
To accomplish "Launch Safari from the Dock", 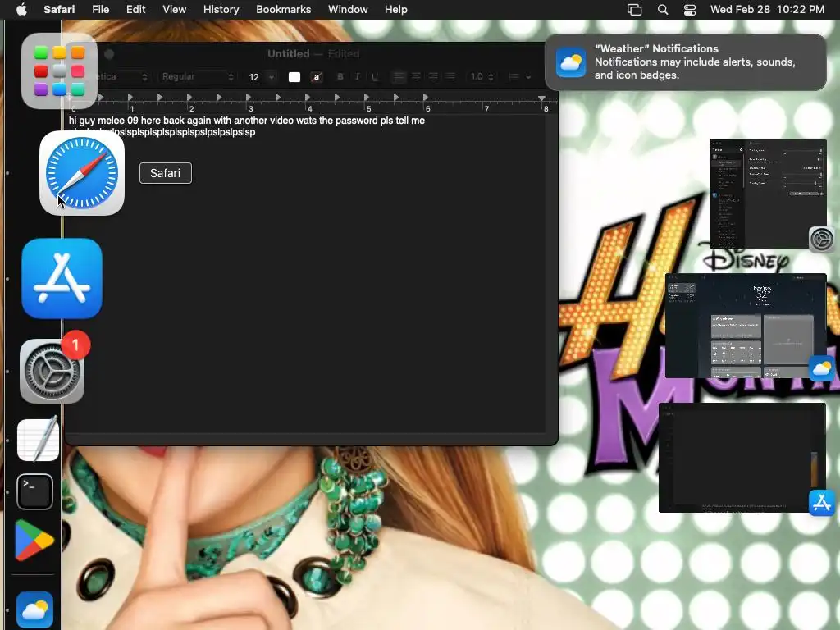I will pos(82,173).
